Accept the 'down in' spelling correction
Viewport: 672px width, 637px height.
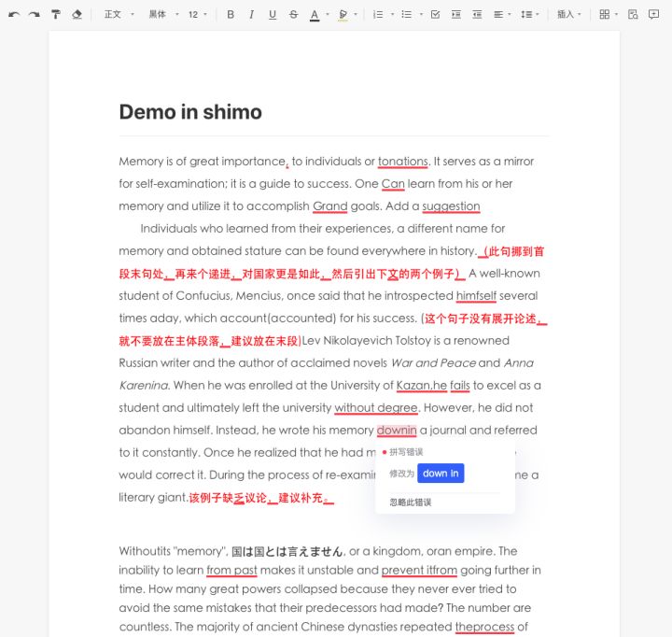(441, 474)
